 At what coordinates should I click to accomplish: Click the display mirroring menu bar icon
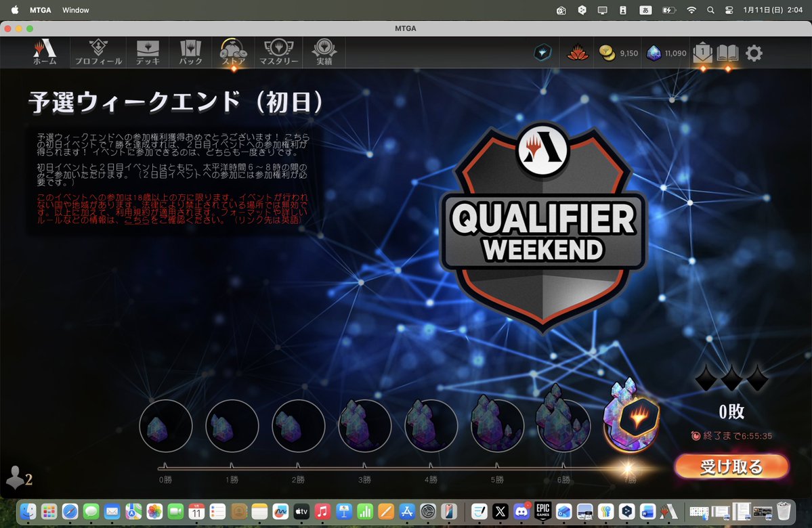[602, 10]
